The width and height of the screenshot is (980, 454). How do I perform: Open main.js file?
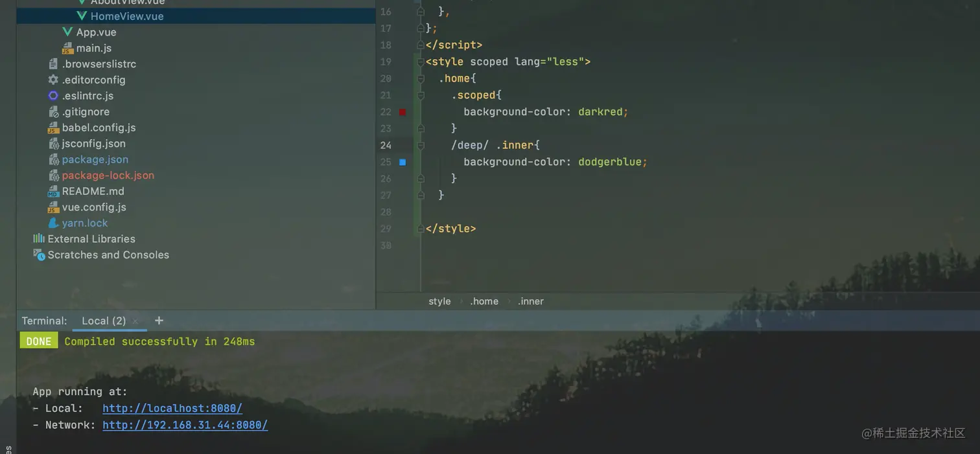click(94, 48)
